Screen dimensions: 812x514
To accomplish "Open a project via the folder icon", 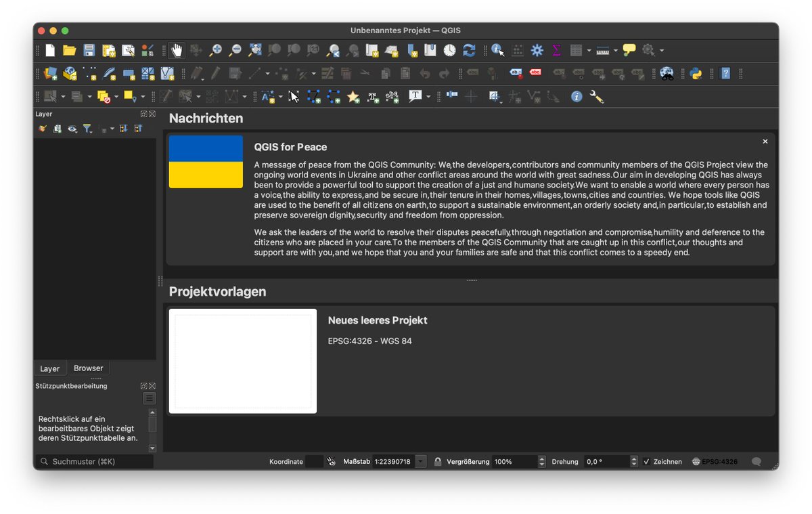I will tap(69, 50).
